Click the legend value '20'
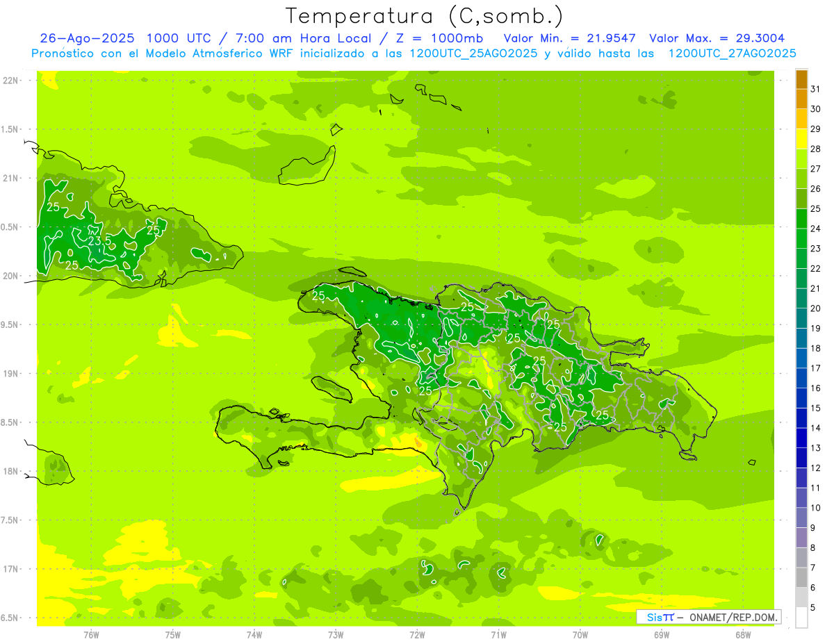Screen dimensions: 834x644 pos(815,308)
